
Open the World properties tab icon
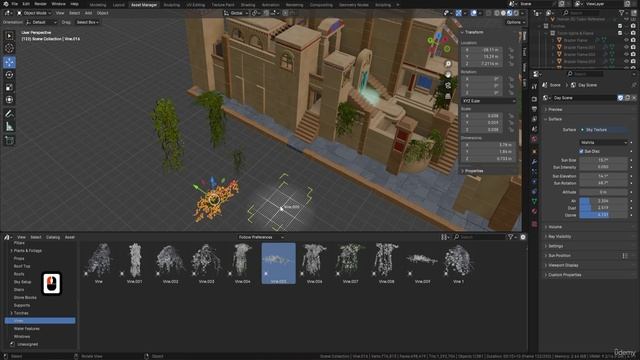point(534,139)
